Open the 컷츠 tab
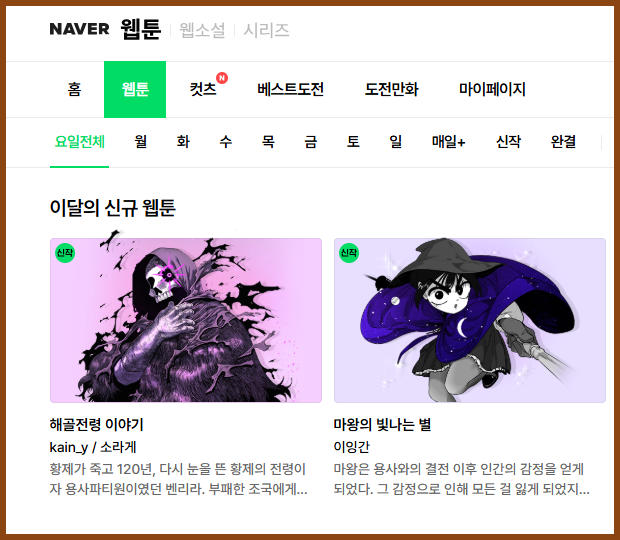This screenshot has width=620, height=540. (203, 89)
